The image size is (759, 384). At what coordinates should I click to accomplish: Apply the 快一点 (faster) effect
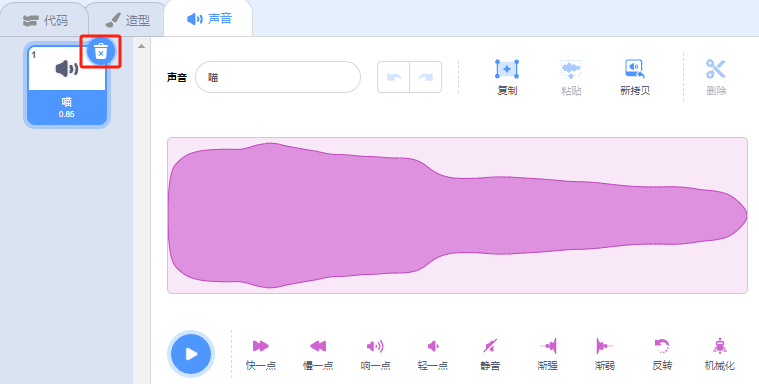(x=260, y=346)
